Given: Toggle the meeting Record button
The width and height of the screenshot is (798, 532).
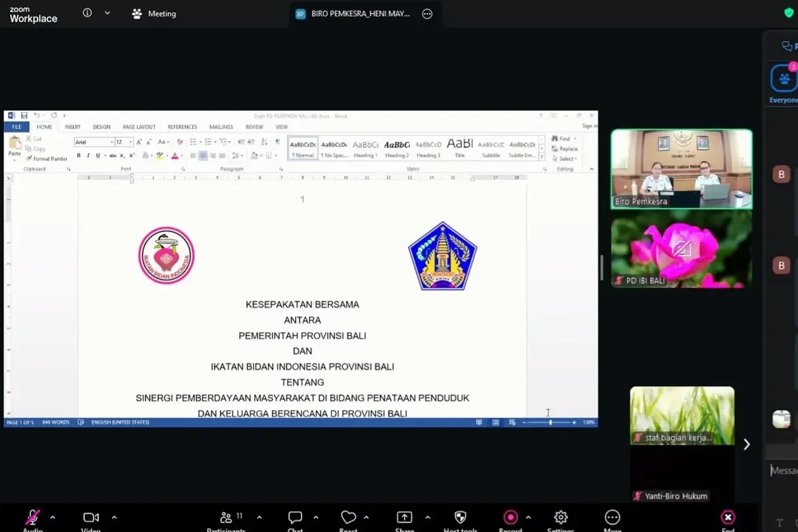Looking at the screenshot, I should (x=510, y=517).
